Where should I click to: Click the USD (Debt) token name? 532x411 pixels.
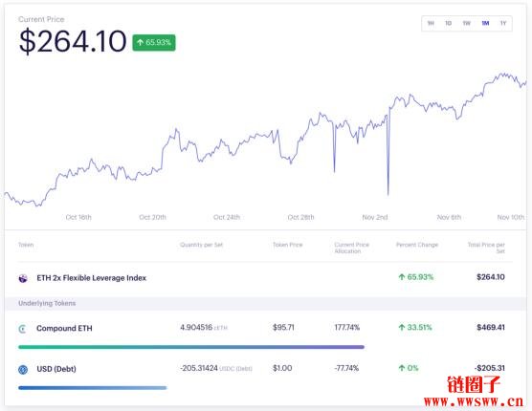click(x=56, y=369)
